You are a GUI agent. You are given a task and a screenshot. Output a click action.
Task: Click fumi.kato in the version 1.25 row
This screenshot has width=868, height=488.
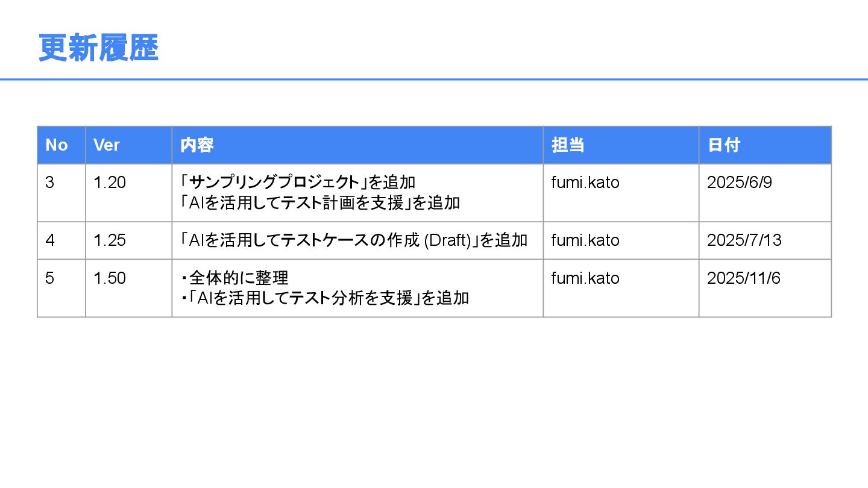point(585,240)
